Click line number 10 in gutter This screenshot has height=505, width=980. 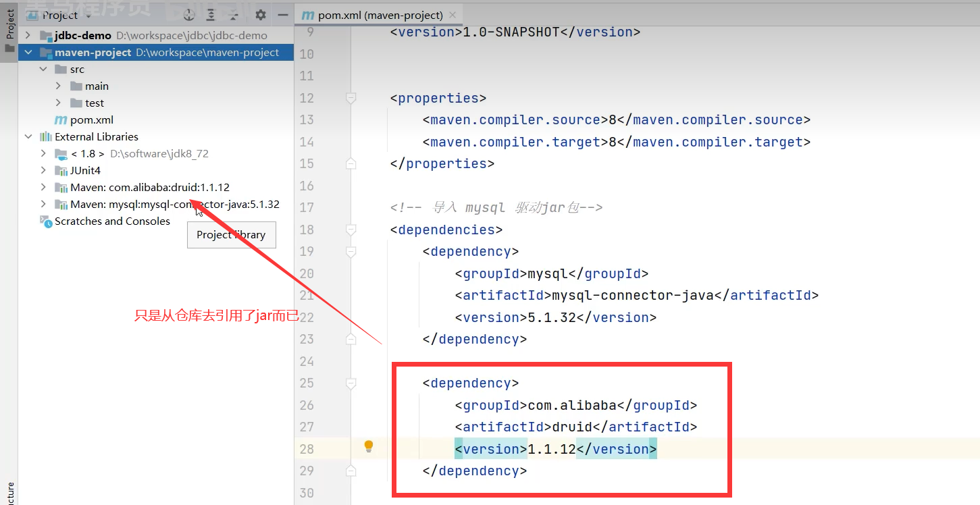point(306,54)
